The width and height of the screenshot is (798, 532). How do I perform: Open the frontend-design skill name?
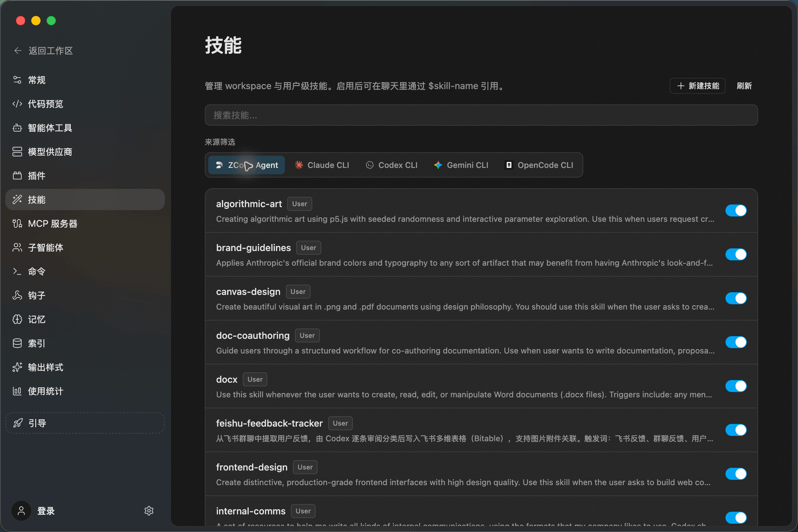point(252,467)
